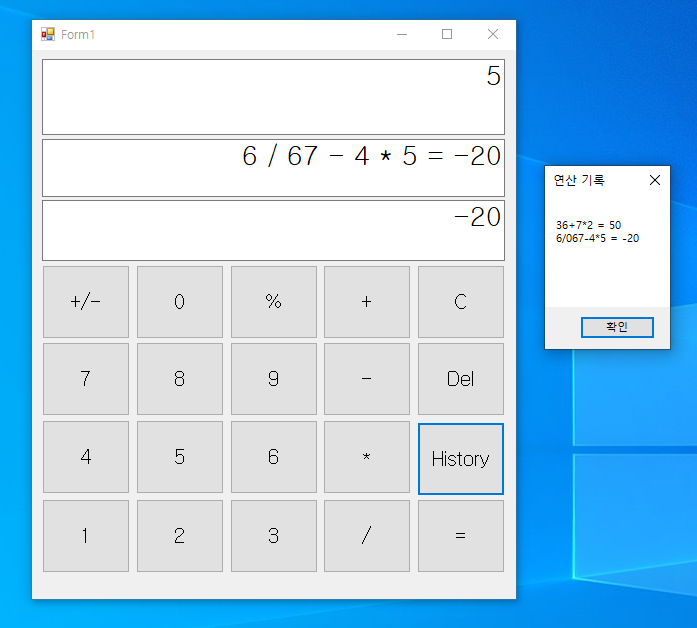Screen dimensions: 697x628
Task: Click the 8 digit button
Action: coord(180,379)
